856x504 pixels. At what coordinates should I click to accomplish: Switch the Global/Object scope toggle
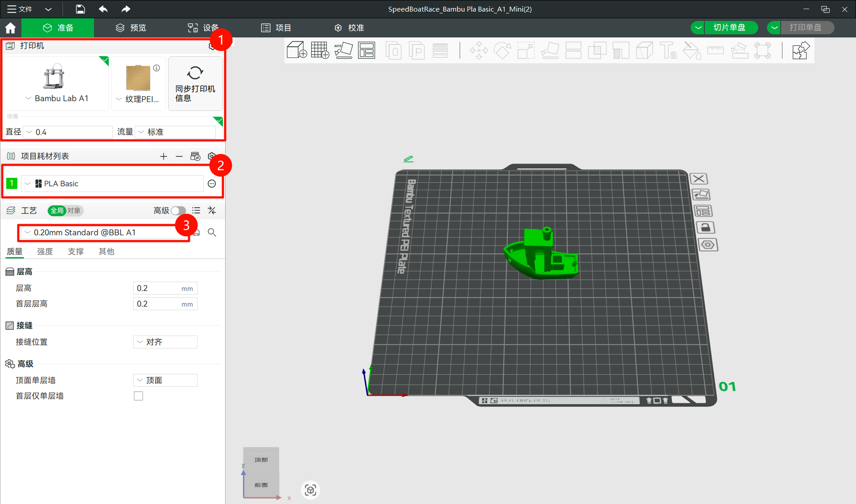66,210
